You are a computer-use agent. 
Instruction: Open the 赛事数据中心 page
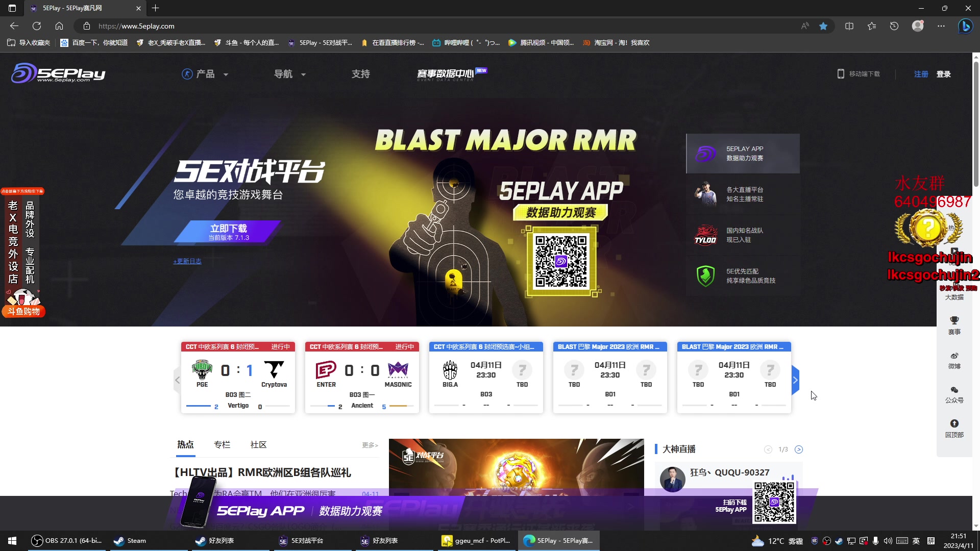(x=452, y=74)
